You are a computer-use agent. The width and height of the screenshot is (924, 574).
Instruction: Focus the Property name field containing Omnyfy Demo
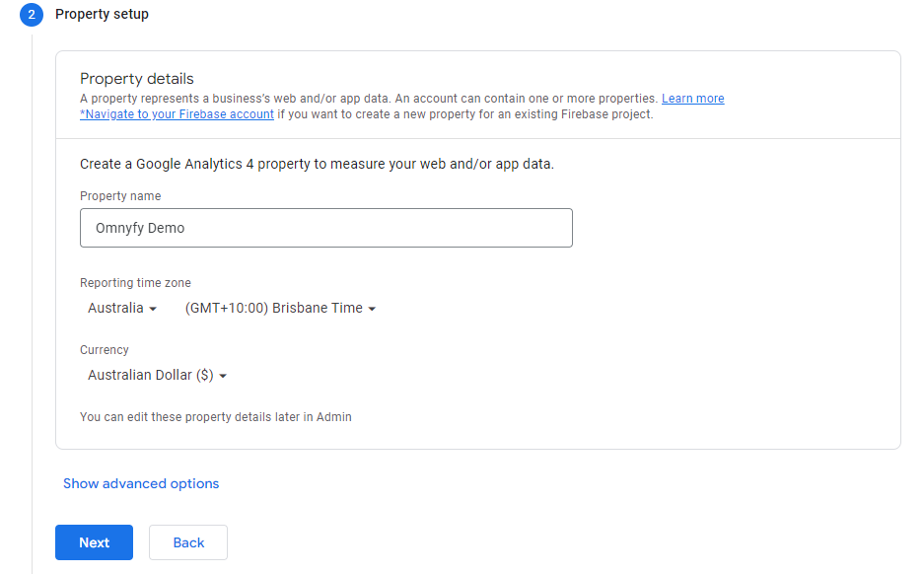[325, 228]
